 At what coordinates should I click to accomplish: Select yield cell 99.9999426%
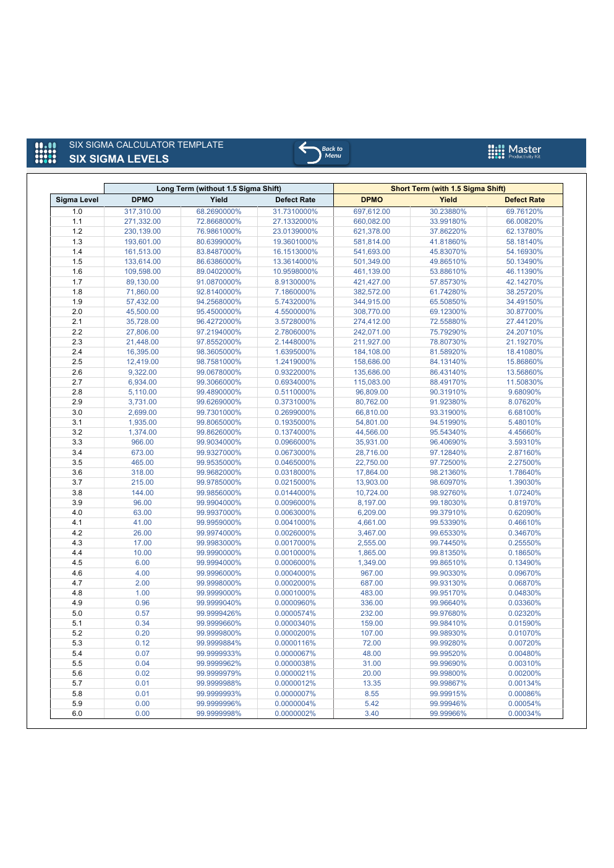(x=219, y=613)
